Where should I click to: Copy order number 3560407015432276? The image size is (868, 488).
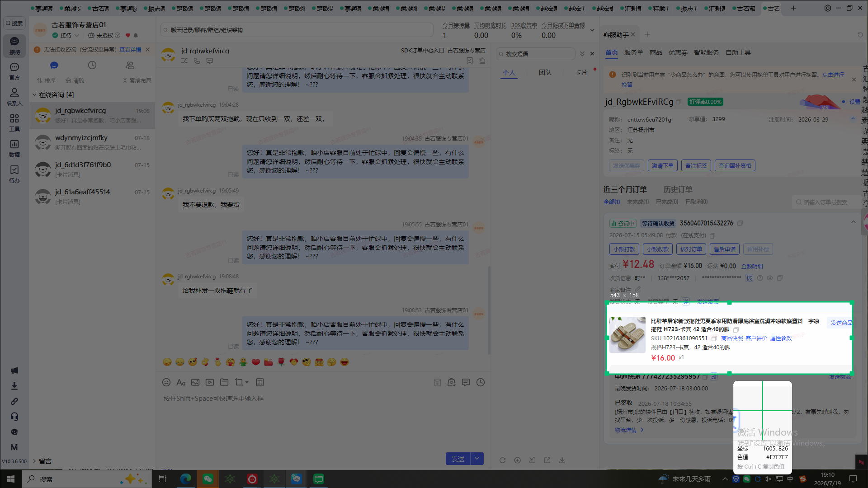(740, 223)
